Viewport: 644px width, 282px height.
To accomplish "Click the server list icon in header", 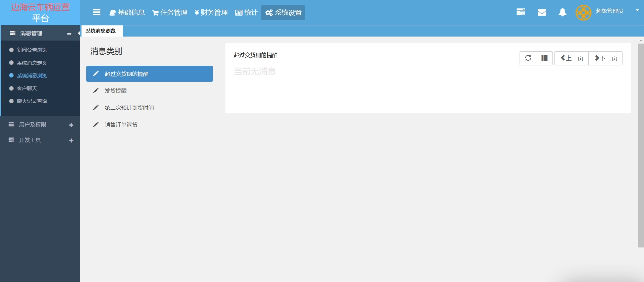I will click(x=521, y=12).
